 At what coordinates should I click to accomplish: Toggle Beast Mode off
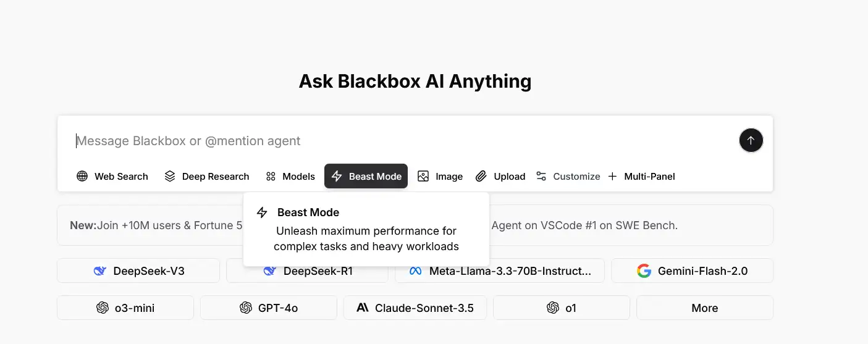pyautogui.click(x=366, y=177)
